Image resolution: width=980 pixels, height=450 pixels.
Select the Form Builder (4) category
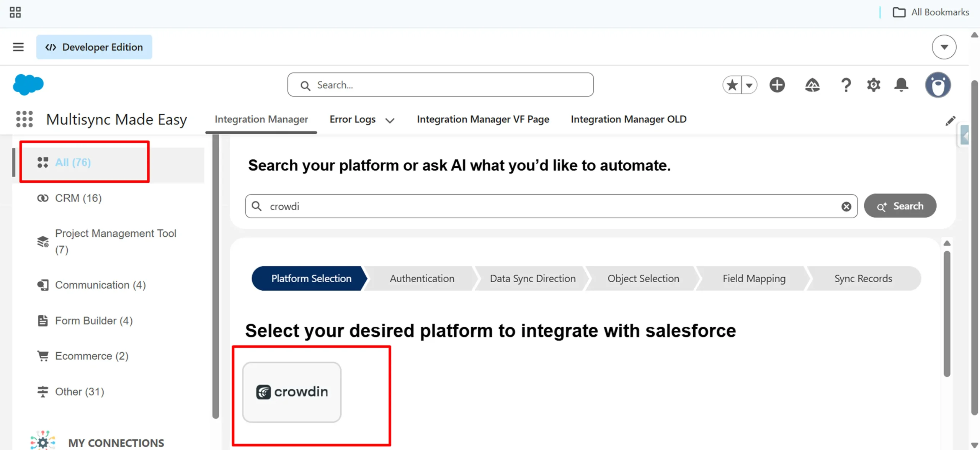[94, 321]
